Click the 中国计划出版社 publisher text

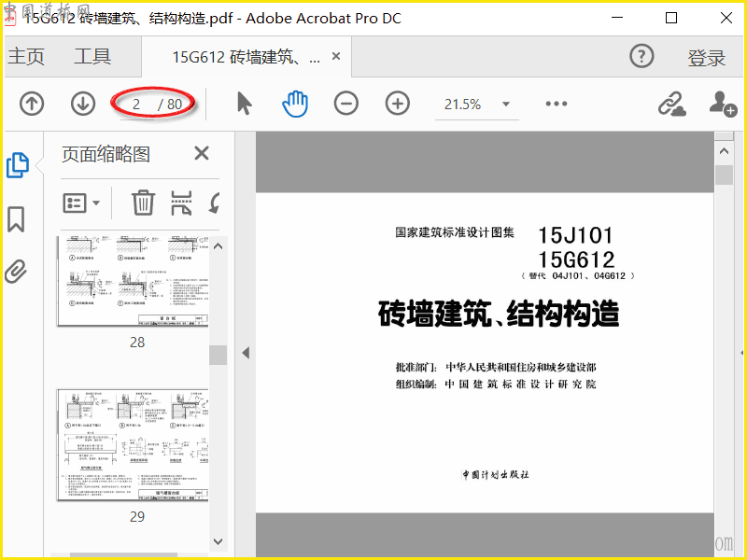click(x=496, y=475)
